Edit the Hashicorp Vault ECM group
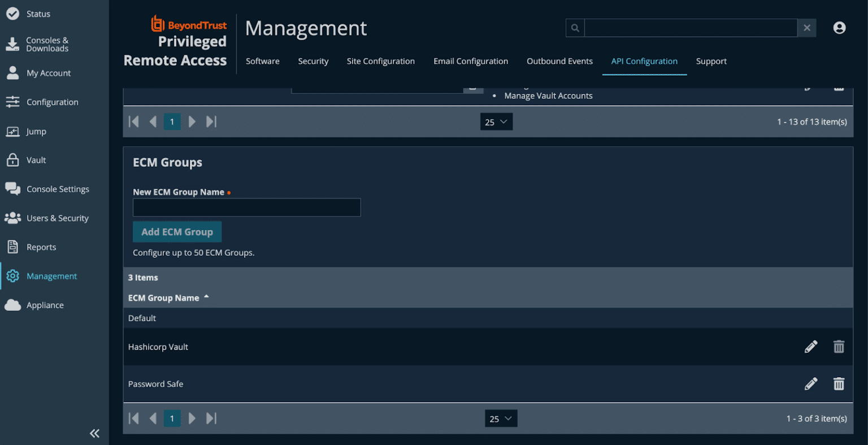868x445 pixels. point(811,346)
